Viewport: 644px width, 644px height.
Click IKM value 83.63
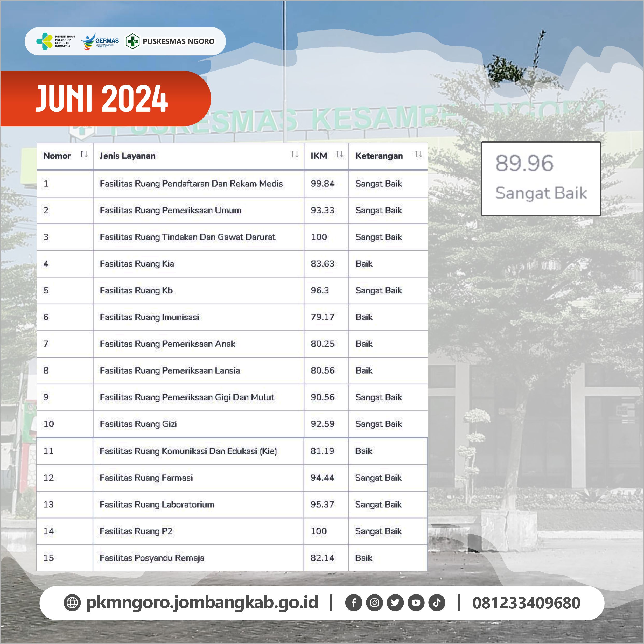[x=323, y=264]
